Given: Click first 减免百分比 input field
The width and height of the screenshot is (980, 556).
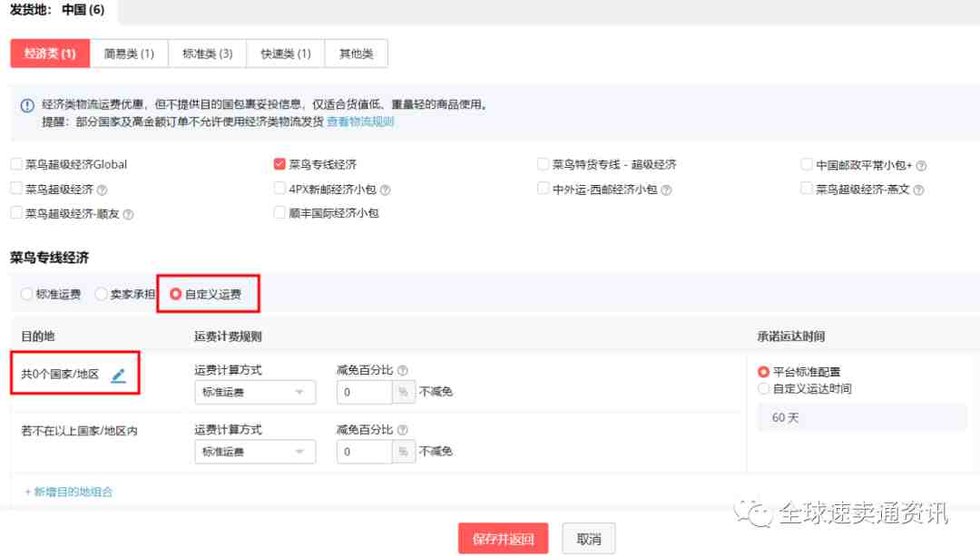Looking at the screenshot, I should click(x=365, y=393).
